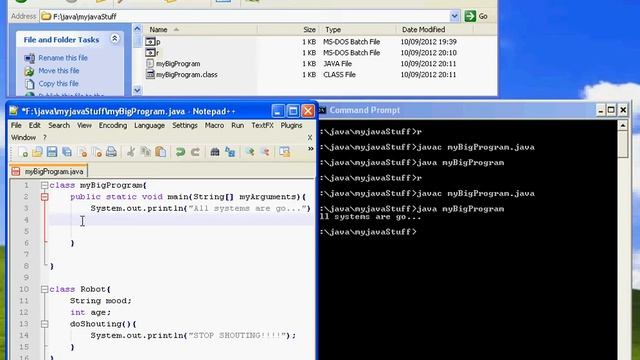Open the Encoding menu
This screenshot has height=360, width=640.
coord(113,125)
